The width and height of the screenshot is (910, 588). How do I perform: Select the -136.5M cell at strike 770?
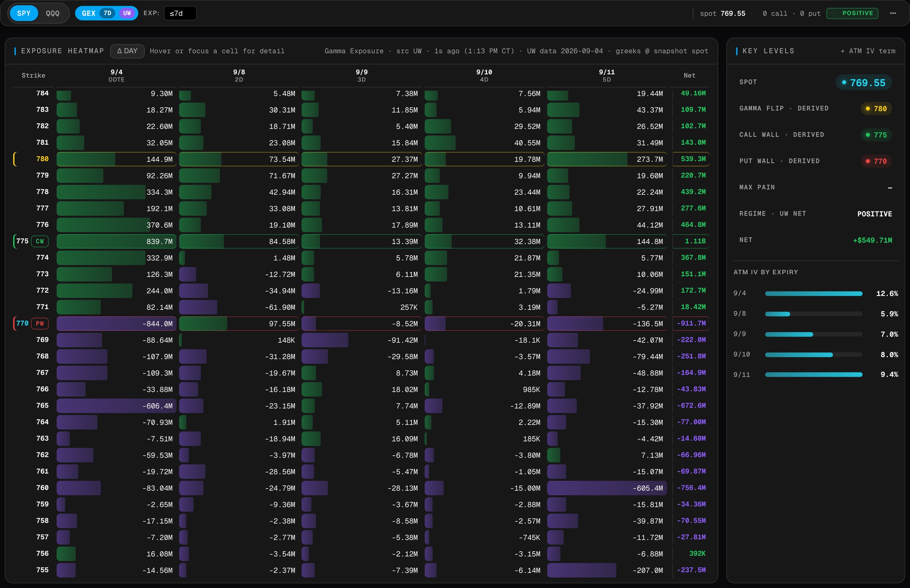pos(607,324)
